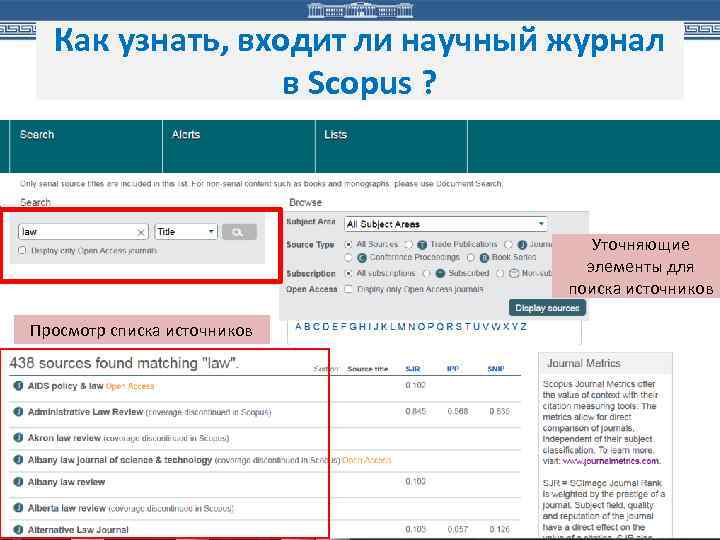Select Journals radio button
This screenshot has height=540, width=720.
(508, 244)
